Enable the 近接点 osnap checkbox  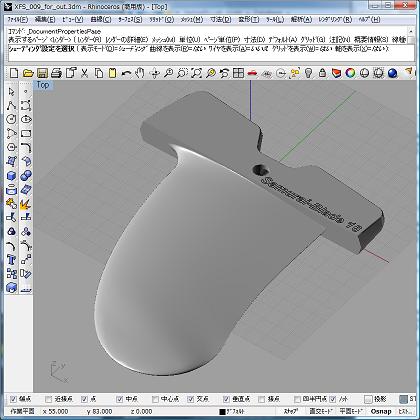pyautogui.click(x=49, y=399)
